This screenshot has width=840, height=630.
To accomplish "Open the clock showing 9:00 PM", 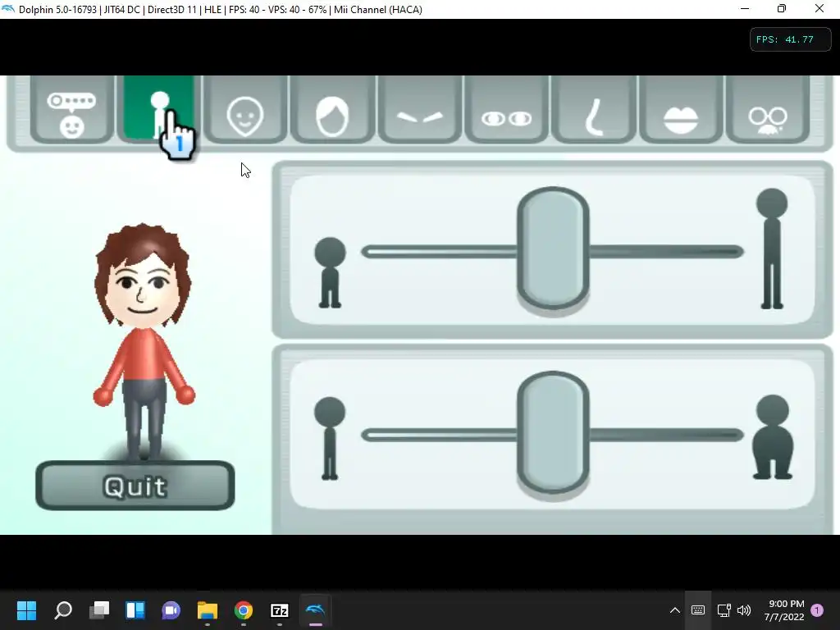I will (785, 610).
